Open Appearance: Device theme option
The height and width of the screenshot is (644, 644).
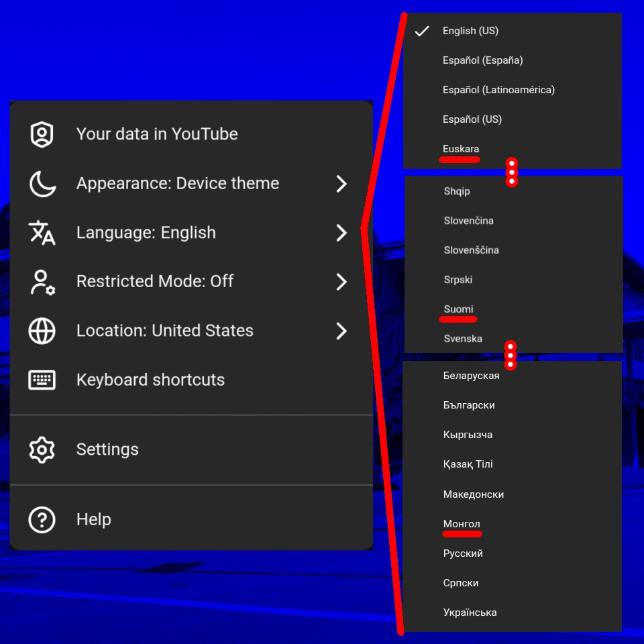[x=191, y=184]
